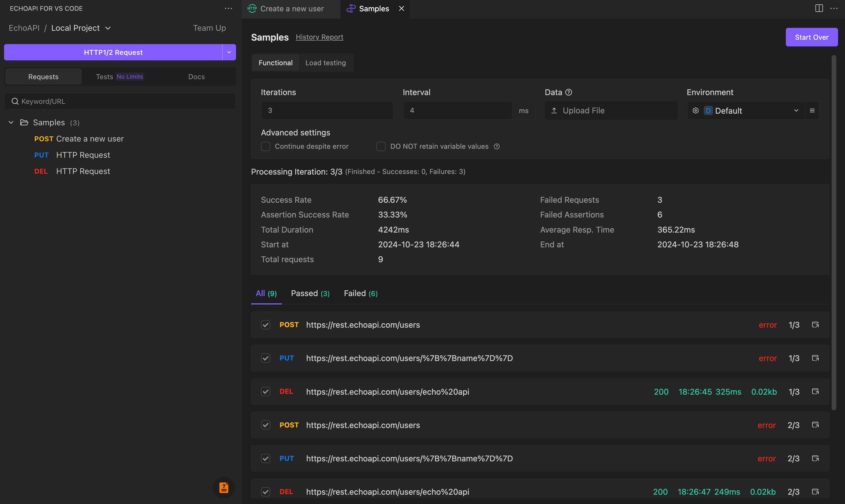Open details for POST users 2/3 result

click(815, 425)
